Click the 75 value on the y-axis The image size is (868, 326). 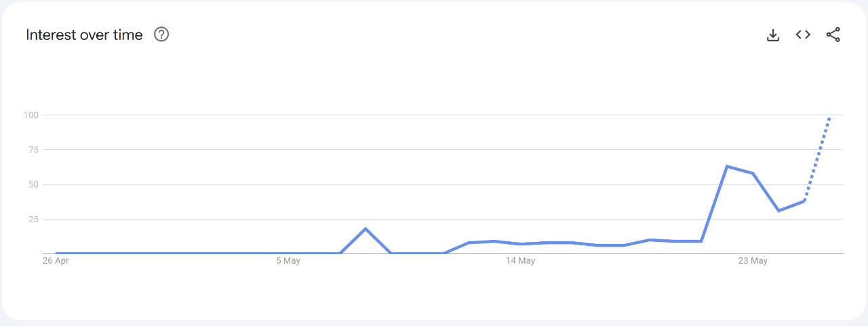click(33, 150)
